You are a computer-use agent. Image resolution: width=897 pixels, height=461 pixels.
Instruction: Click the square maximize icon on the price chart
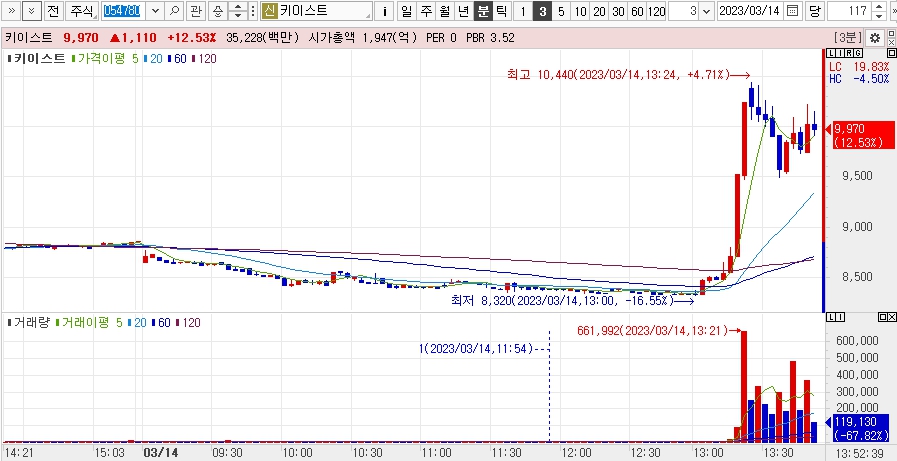891,53
